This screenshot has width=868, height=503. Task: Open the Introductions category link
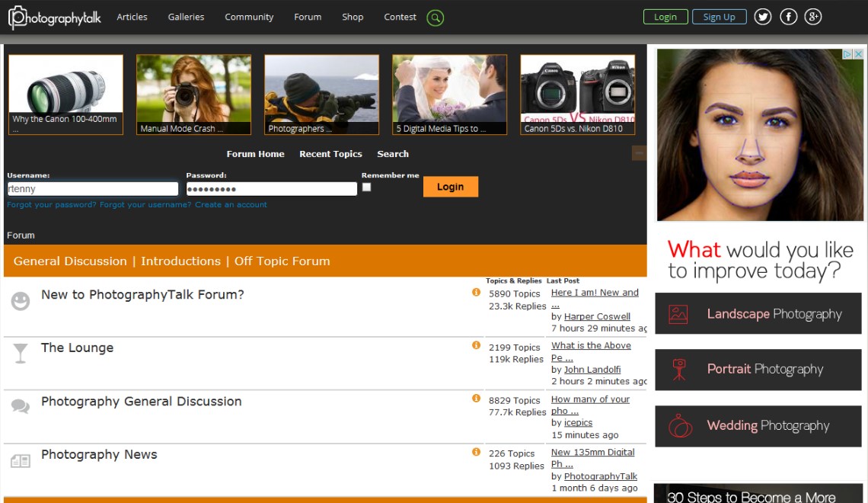(180, 261)
